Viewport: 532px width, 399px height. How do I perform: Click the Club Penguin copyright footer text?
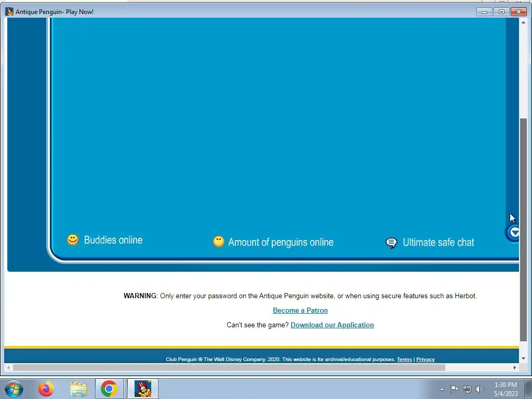(281, 360)
